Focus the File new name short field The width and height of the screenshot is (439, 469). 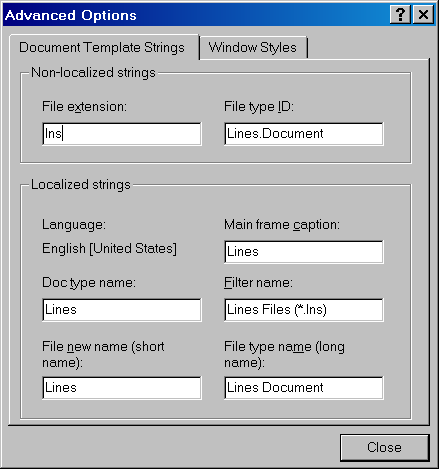pos(122,388)
